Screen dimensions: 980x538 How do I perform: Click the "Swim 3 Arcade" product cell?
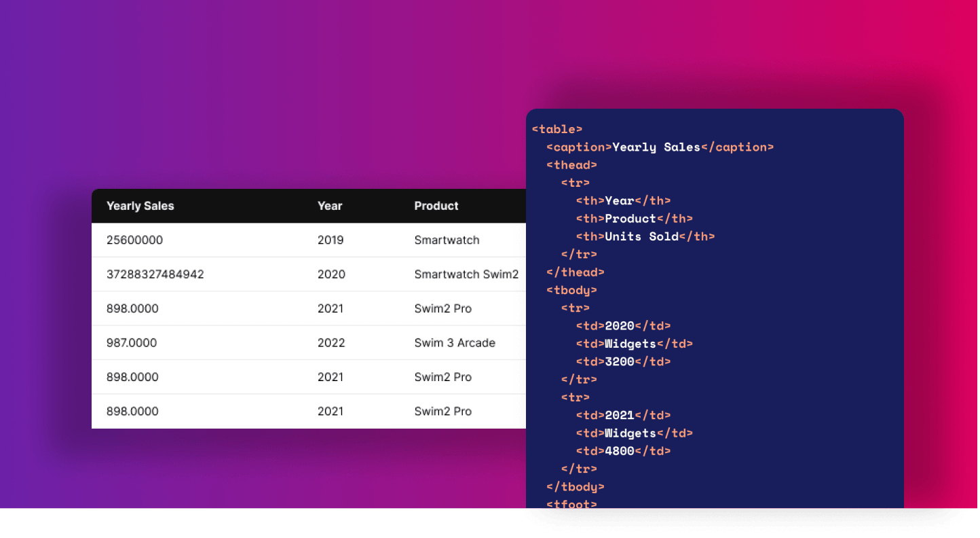click(x=455, y=343)
